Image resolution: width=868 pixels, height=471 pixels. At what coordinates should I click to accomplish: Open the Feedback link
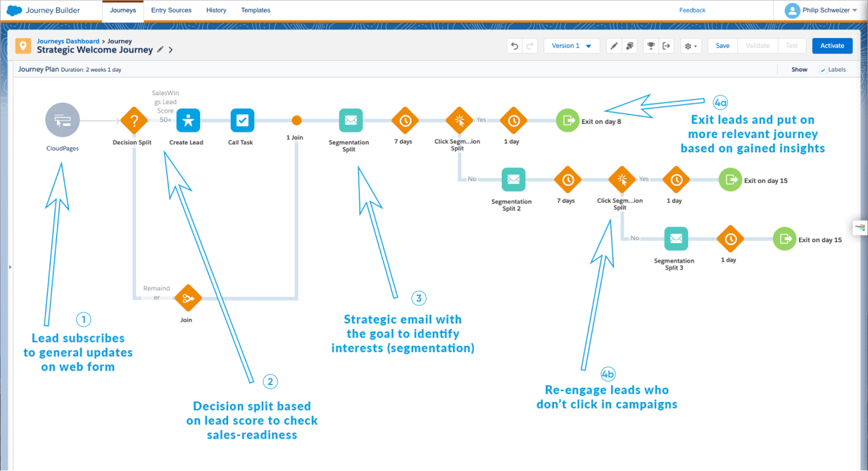tap(693, 10)
